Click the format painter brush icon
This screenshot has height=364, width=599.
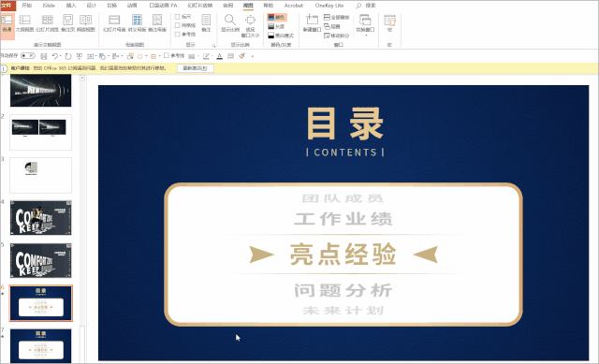point(241,56)
